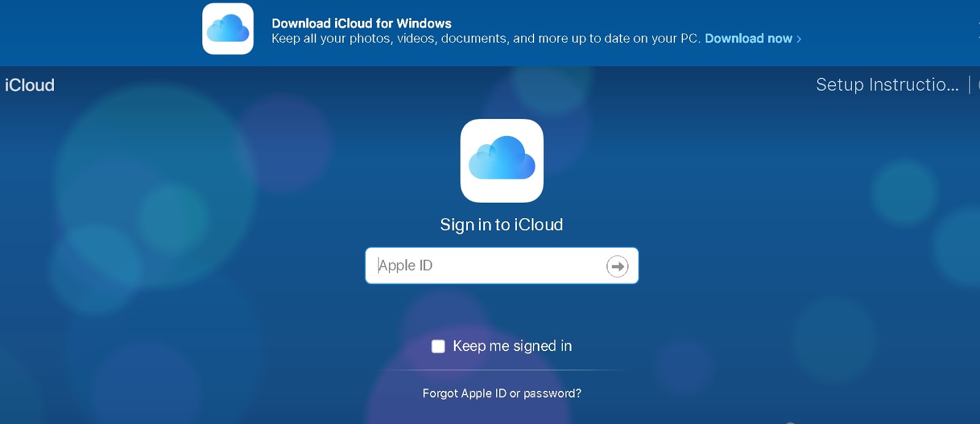Click the Sign in to iCloud heading text
The width and height of the screenshot is (980, 424).
tap(502, 225)
